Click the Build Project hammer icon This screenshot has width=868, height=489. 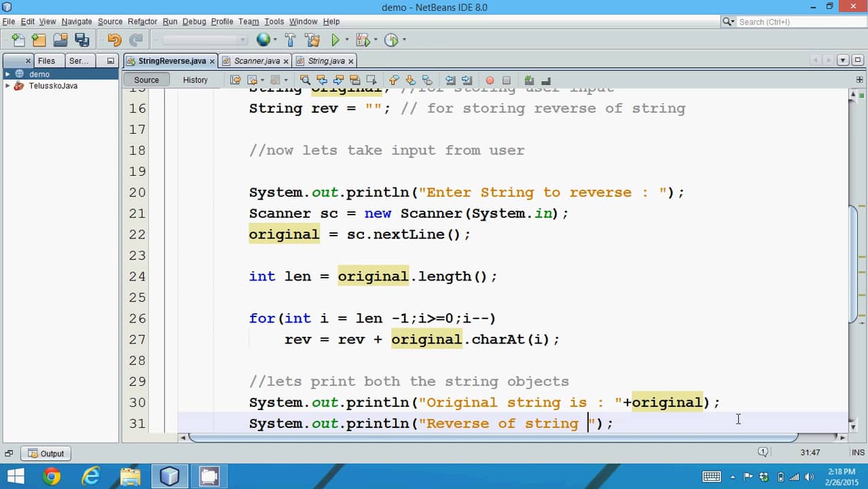[291, 40]
